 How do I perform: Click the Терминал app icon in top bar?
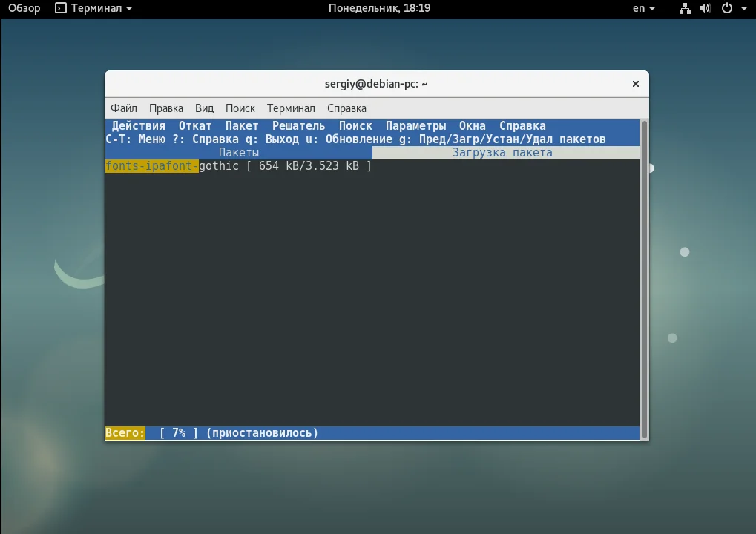pyautogui.click(x=61, y=8)
